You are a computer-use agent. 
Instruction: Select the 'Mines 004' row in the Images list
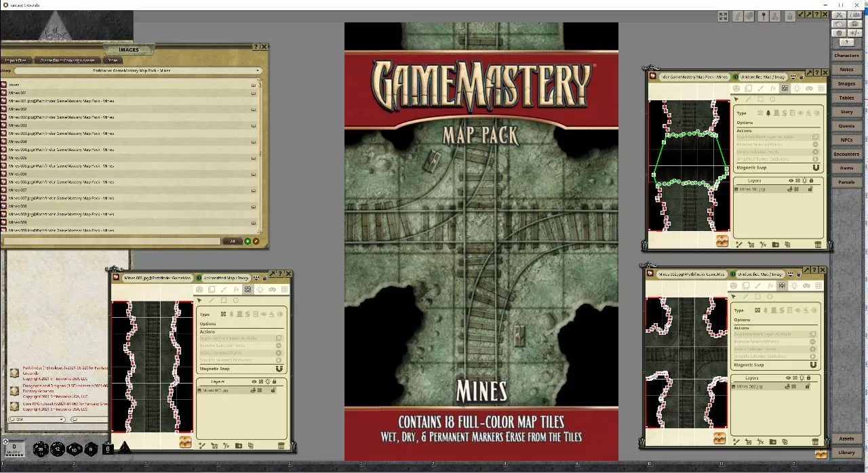point(129,141)
